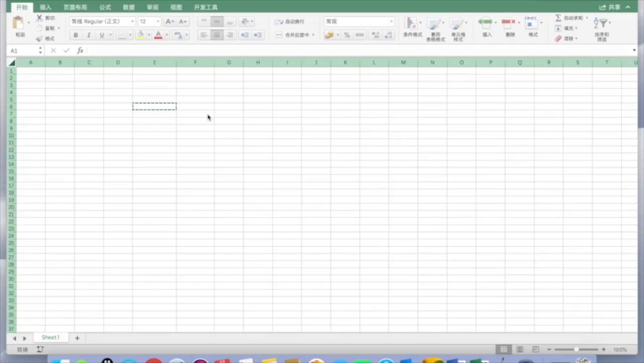Click the percent style icon
This screenshot has width=644, height=363.
coord(346,35)
